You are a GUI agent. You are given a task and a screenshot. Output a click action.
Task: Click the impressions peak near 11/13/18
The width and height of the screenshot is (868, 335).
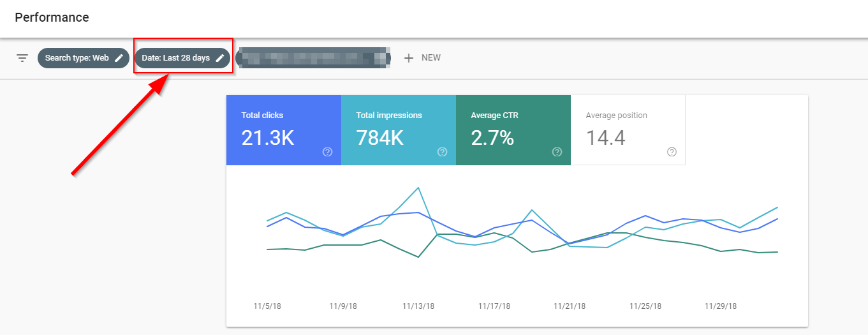(x=418, y=188)
